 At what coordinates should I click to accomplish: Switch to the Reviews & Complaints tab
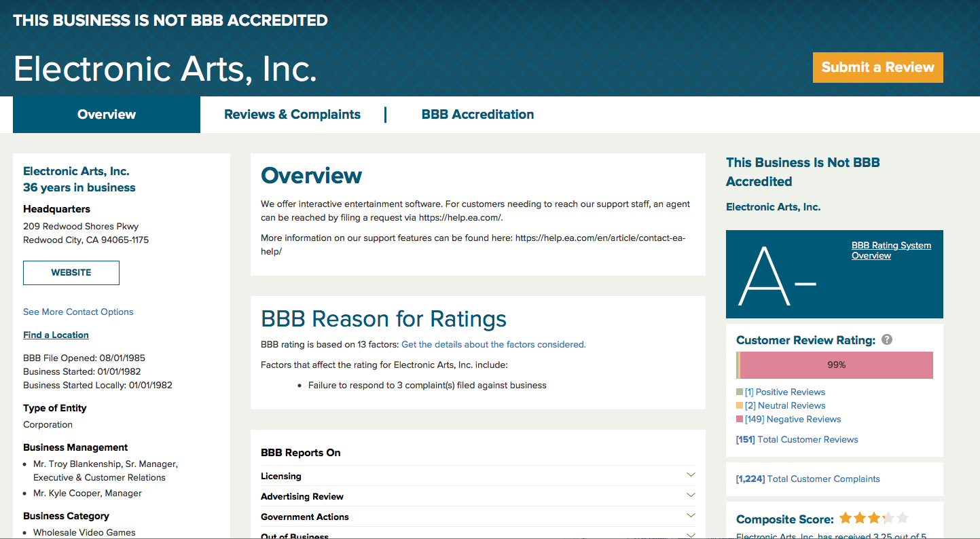292,115
